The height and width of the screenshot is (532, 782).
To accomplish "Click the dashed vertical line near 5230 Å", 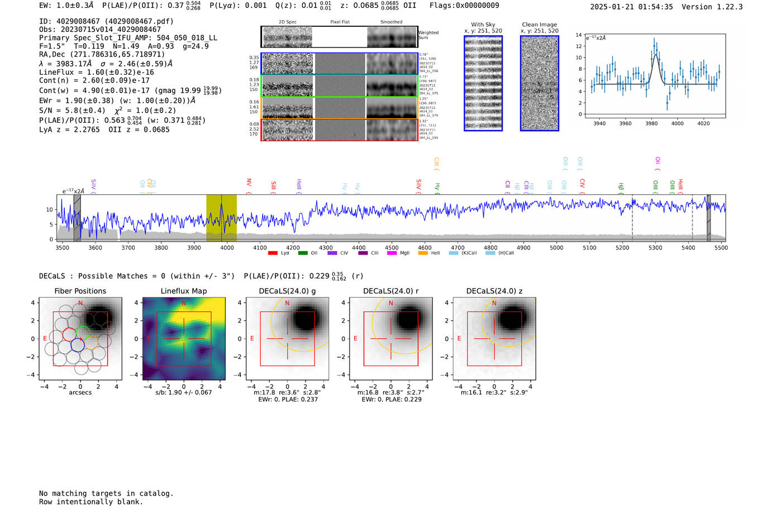I will pyautogui.click(x=632, y=218).
